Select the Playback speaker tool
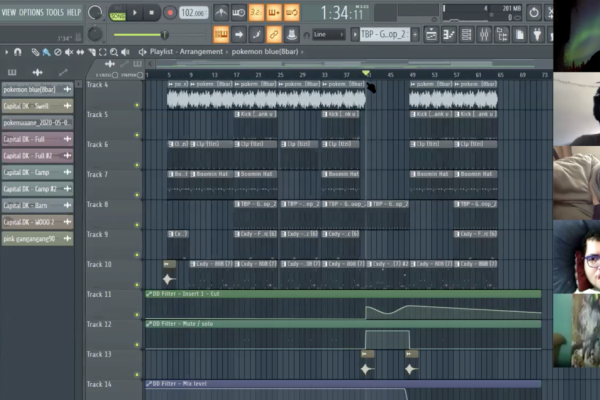Image resolution: width=600 pixels, height=400 pixels. [125, 52]
